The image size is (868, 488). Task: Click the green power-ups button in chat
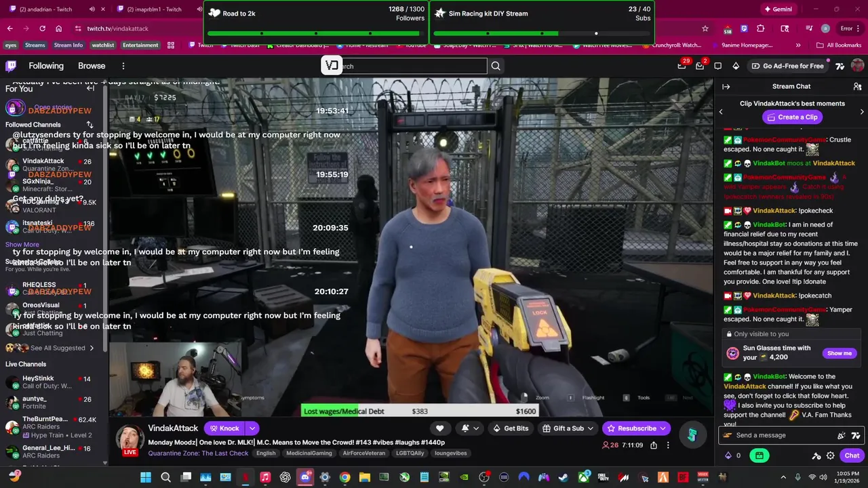point(759,456)
